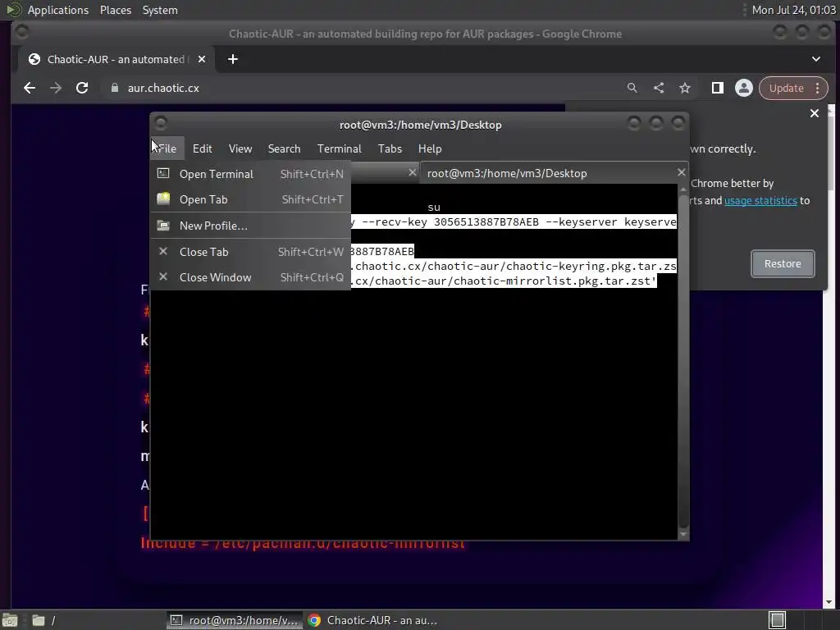This screenshot has width=840, height=630.
Task: Dismiss the Chrome restore bubble
Action: (815, 113)
